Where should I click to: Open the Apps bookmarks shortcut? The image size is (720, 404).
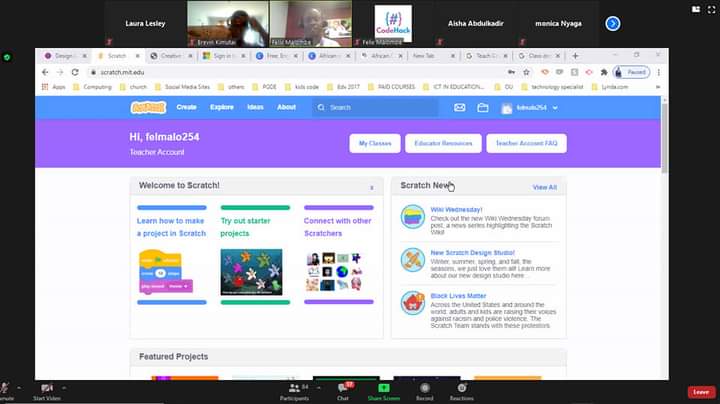point(54,87)
